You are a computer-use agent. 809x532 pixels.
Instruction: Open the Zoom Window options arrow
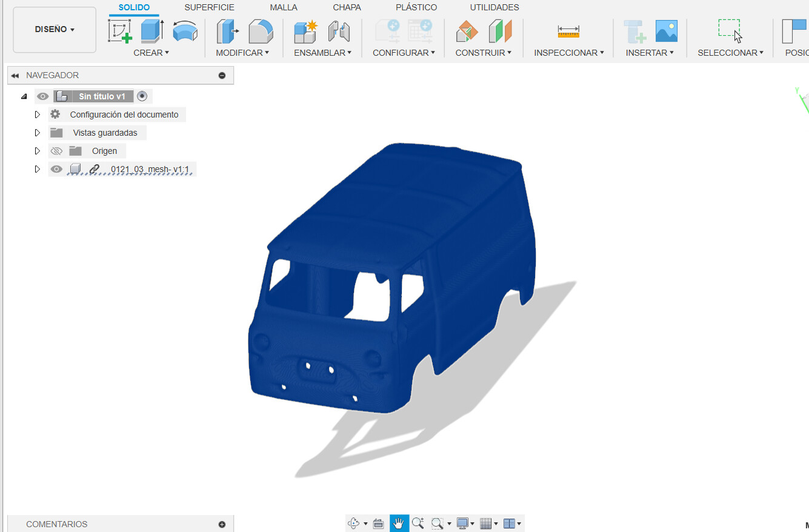click(449, 524)
